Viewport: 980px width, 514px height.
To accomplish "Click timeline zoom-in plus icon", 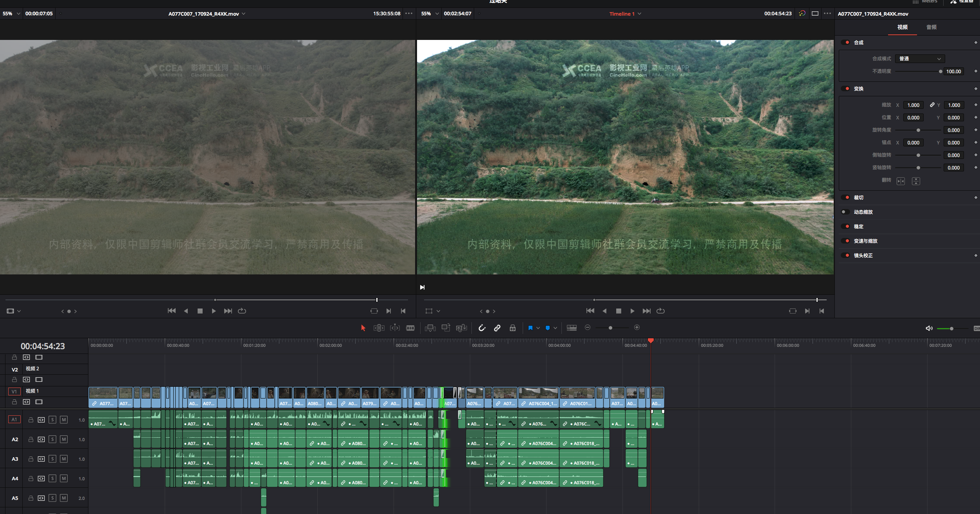I will pyautogui.click(x=637, y=327).
